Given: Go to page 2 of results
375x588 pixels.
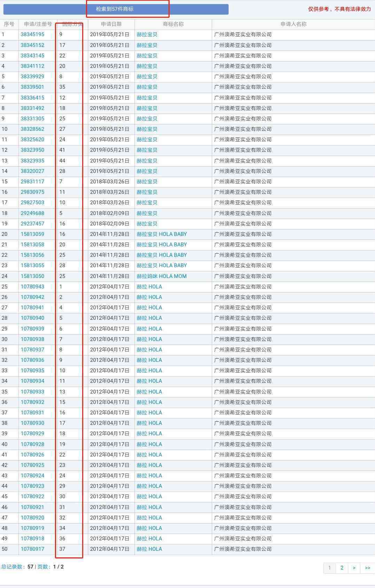Looking at the screenshot, I should tap(342, 568).
